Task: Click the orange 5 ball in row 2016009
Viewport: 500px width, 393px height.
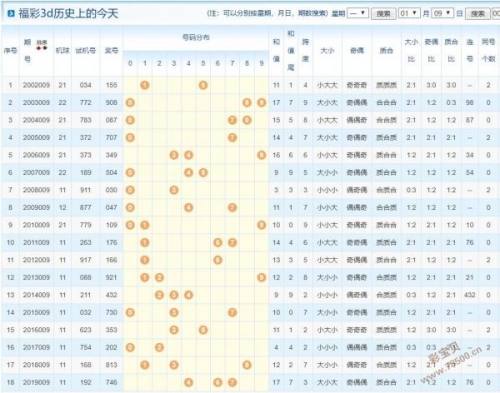Action: pos(203,330)
